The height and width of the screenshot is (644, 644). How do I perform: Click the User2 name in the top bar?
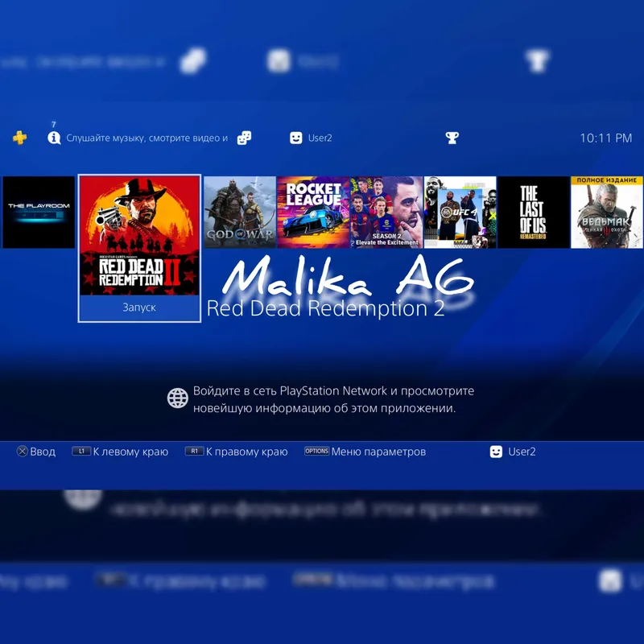pyautogui.click(x=320, y=138)
